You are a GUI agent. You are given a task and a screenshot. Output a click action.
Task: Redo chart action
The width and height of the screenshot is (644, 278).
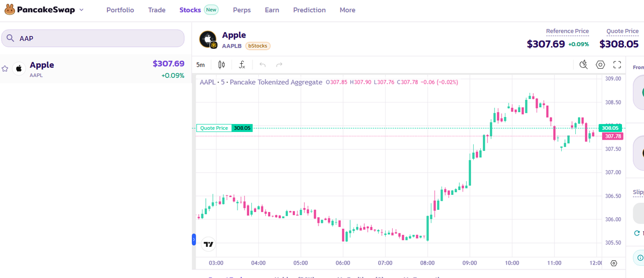pyautogui.click(x=279, y=64)
